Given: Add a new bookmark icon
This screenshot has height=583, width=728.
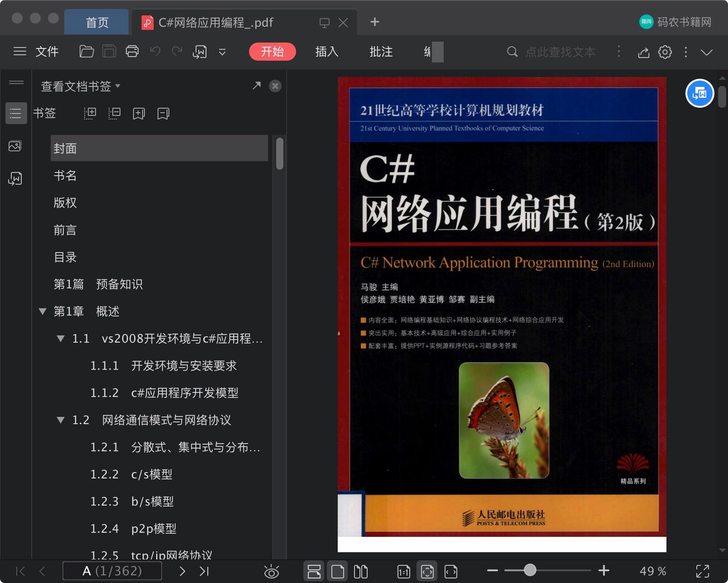Looking at the screenshot, I should (139, 113).
